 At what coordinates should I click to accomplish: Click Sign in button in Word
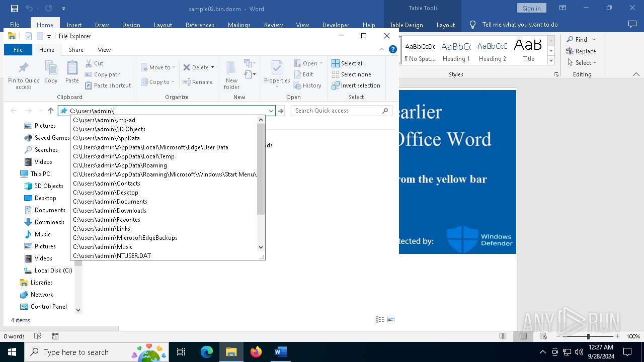point(531,9)
